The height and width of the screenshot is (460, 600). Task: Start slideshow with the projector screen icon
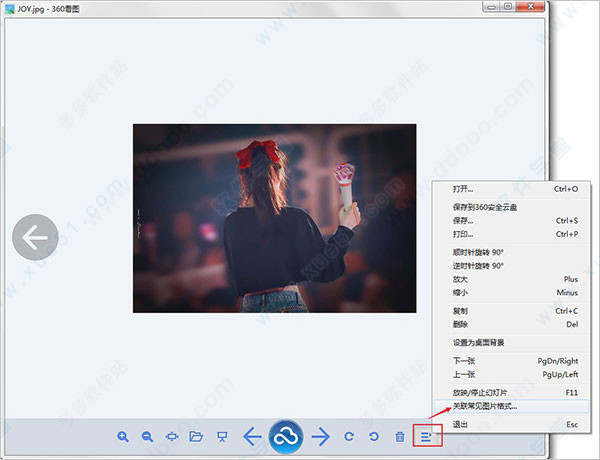pos(221,436)
